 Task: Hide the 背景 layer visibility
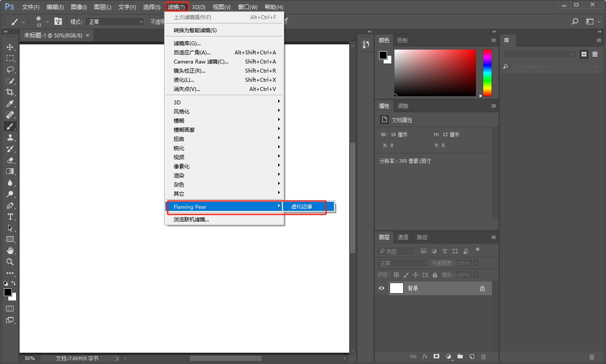(381, 288)
